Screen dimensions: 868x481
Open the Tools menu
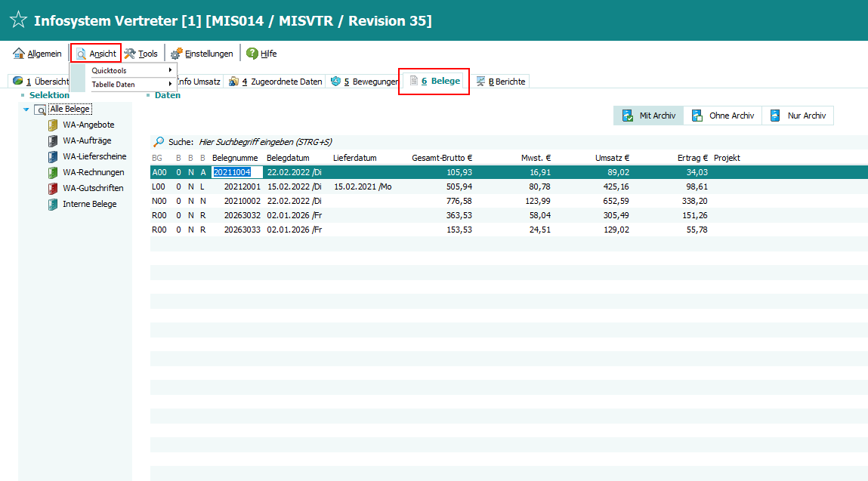click(141, 54)
